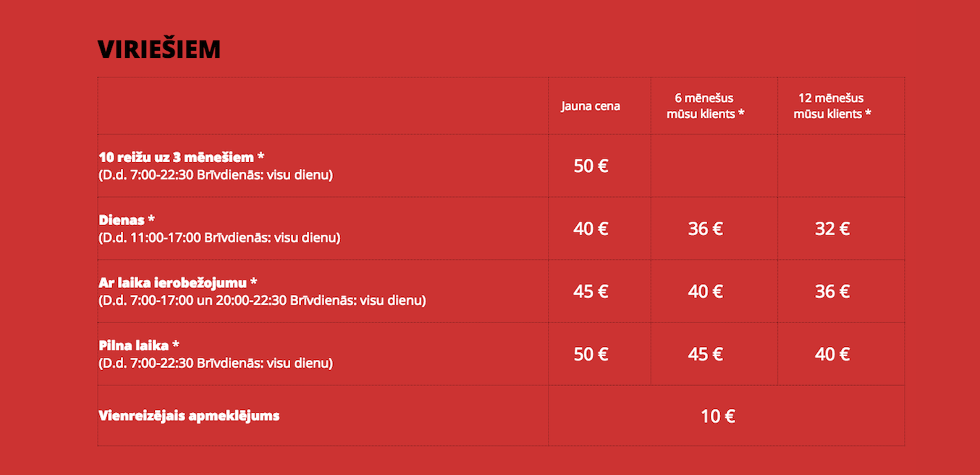
Task: Click the 12 mēnešus mūsu klients header
Action: click(x=832, y=106)
